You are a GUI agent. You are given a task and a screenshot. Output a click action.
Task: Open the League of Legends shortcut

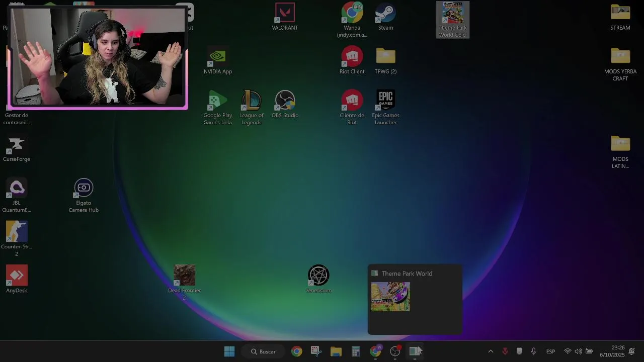click(252, 108)
